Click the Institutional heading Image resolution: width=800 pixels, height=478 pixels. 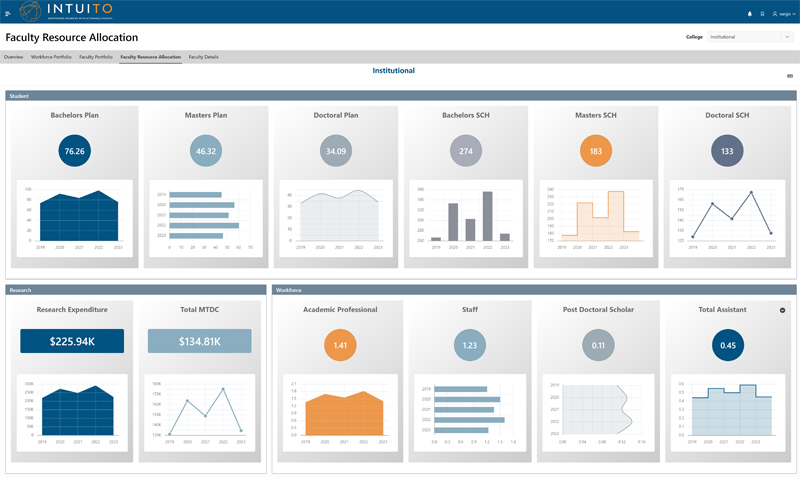click(x=393, y=70)
